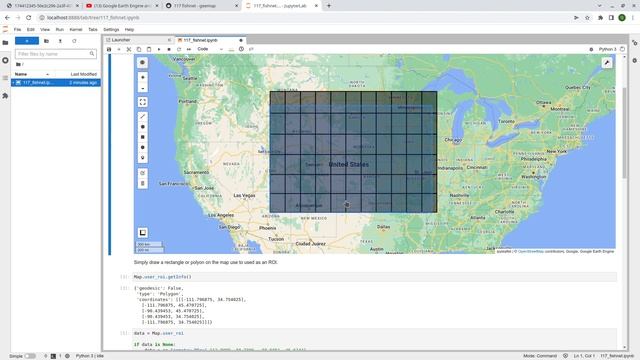
Task: Open the file browser sidebar panel
Action: click(x=5, y=42)
